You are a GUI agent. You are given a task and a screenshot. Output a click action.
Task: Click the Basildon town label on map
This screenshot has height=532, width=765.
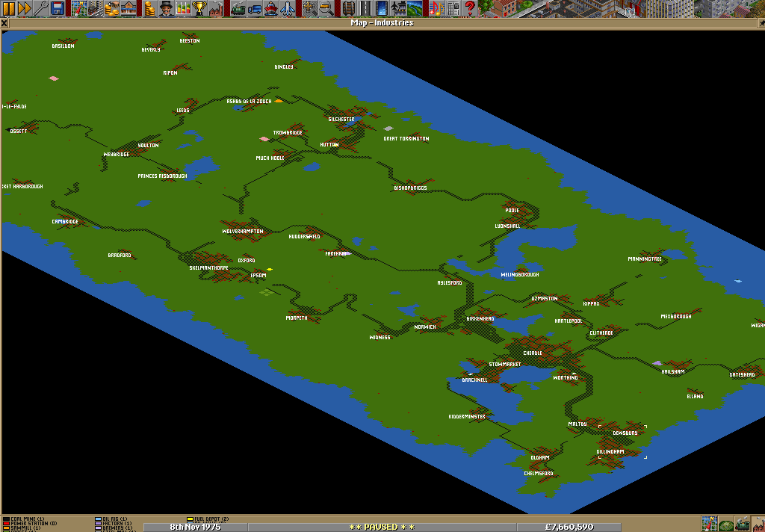[63, 46]
